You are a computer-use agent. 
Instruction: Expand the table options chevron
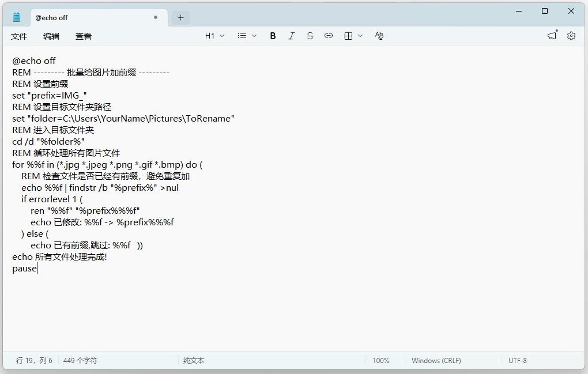click(360, 36)
